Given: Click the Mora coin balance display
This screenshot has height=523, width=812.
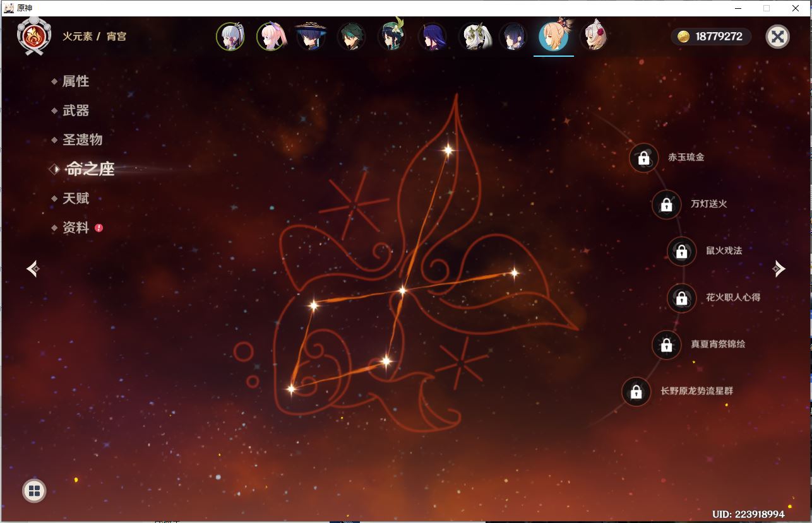Looking at the screenshot, I should click(711, 37).
